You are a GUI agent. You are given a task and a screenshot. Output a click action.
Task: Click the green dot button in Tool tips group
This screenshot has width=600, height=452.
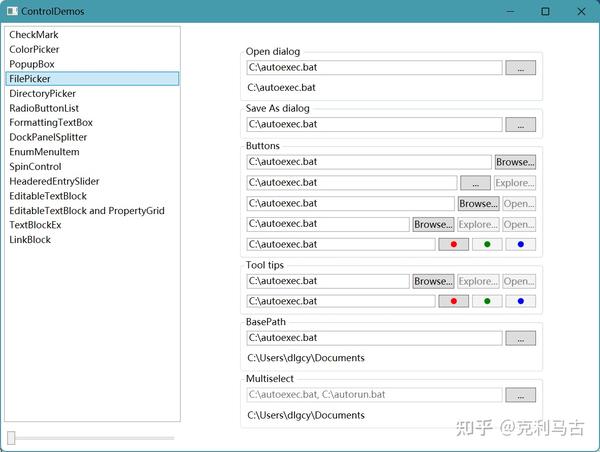(x=487, y=301)
